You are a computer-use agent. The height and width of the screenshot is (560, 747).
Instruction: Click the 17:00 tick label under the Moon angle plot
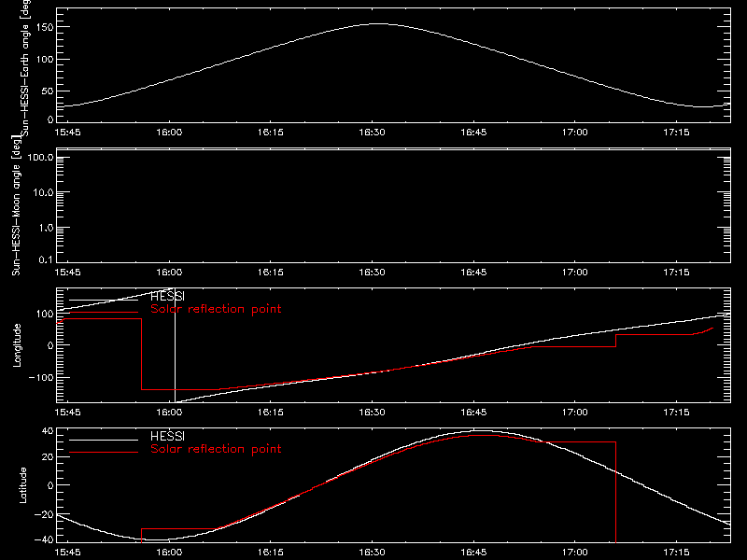(x=574, y=272)
